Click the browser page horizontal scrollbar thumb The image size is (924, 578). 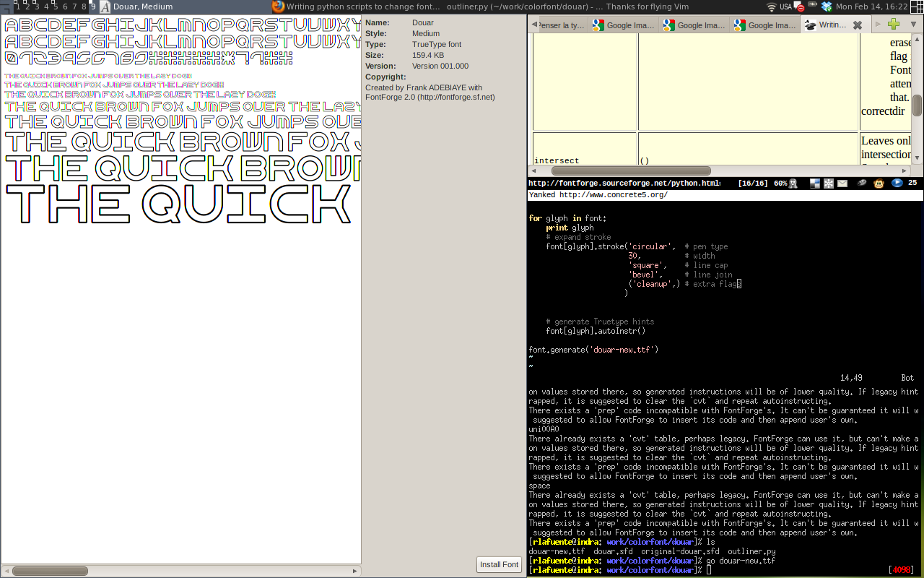pyautogui.click(x=631, y=171)
